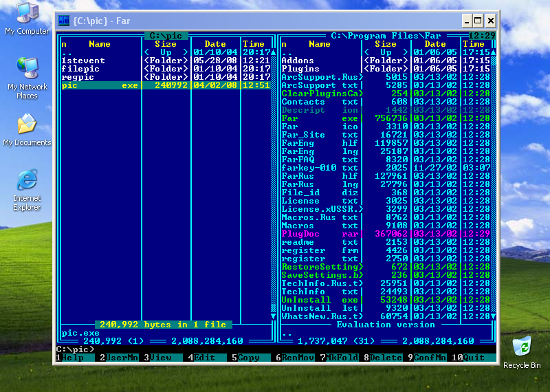The image size is (550, 392).
Task: Click the 7 MkFold function key
Action: 339,358
